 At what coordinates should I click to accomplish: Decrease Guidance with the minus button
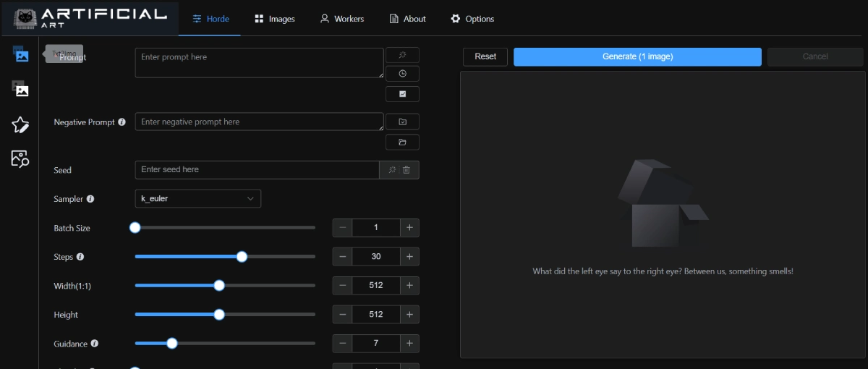tap(342, 344)
